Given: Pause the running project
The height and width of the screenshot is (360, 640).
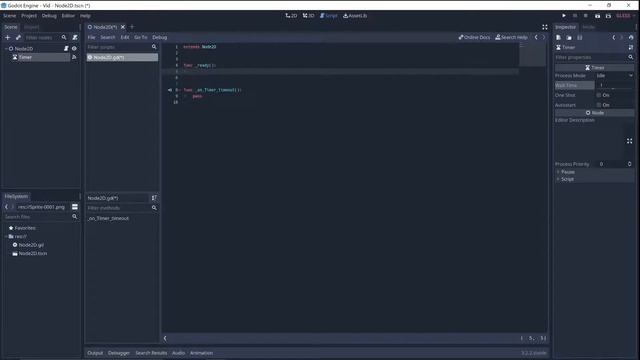Looking at the screenshot, I should click(575, 16).
